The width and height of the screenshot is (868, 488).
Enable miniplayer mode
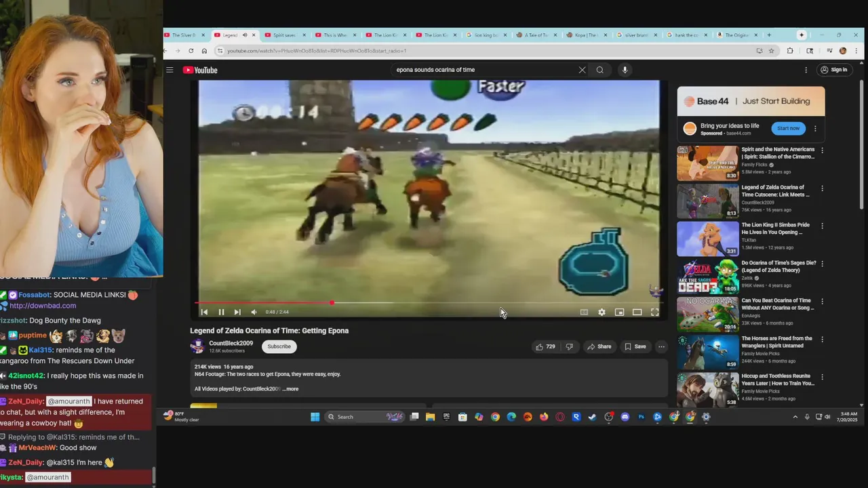[x=619, y=312]
